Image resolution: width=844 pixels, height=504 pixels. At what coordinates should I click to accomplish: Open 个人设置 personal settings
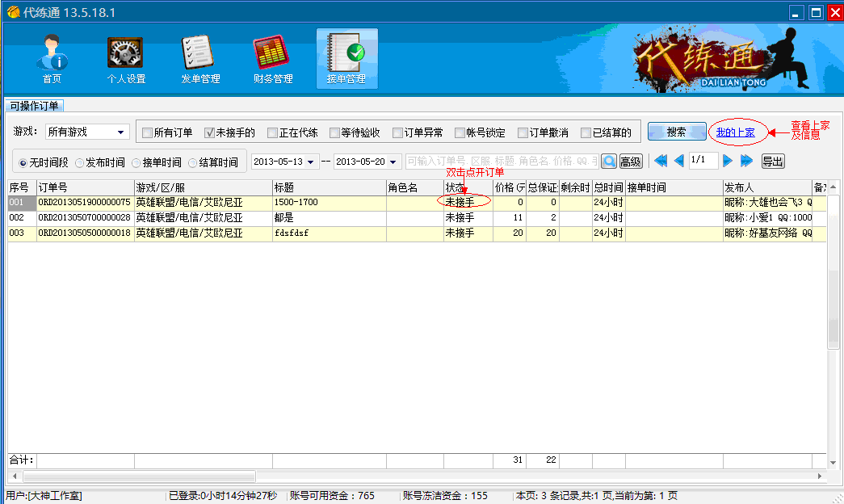(x=125, y=58)
